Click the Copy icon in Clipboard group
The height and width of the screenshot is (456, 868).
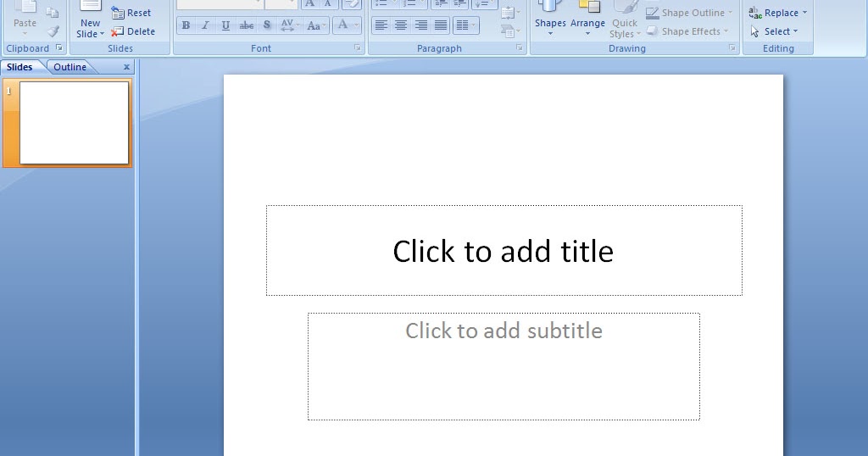(52, 13)
